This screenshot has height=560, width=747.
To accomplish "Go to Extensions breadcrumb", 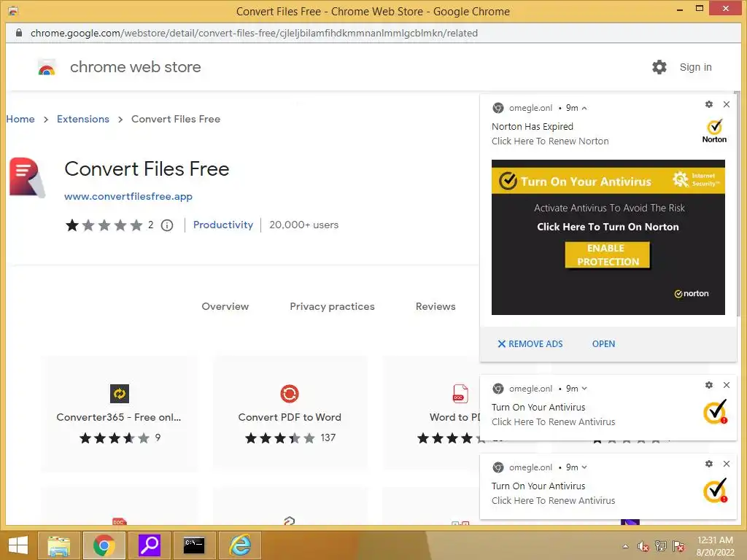I will [83, 119].
